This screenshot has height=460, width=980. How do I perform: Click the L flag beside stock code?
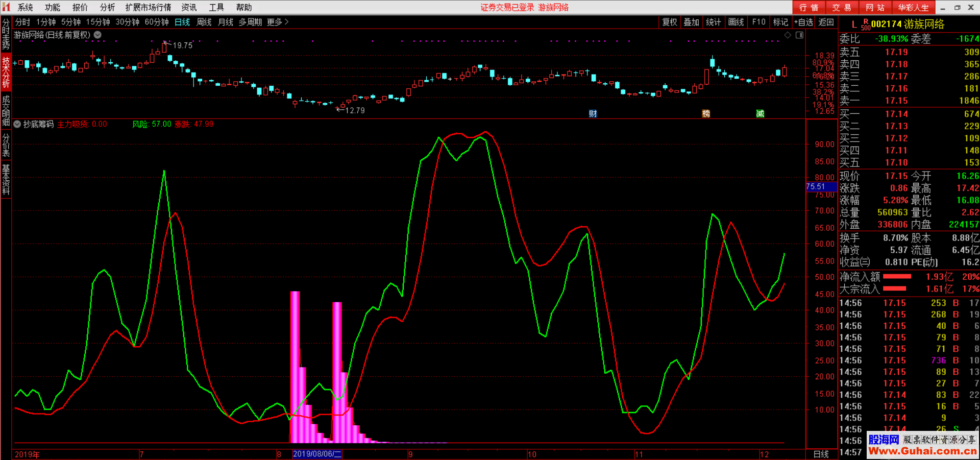point(854,24)
